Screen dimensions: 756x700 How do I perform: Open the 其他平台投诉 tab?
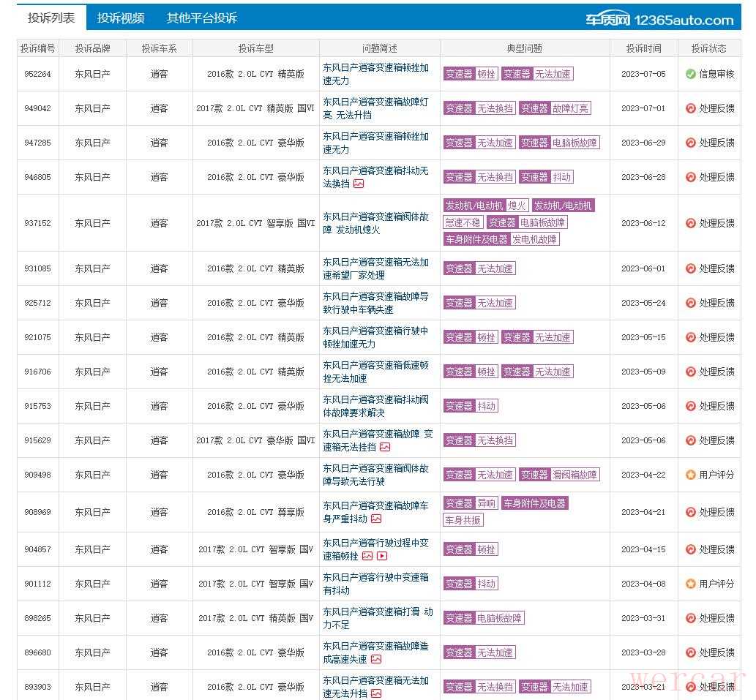point(202,18)
